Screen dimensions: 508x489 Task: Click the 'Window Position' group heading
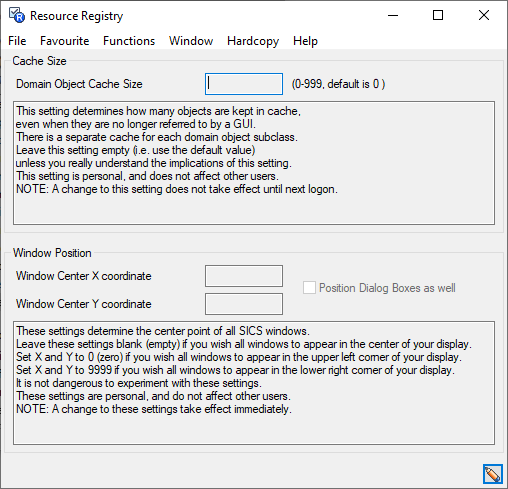tap(52, 253)
